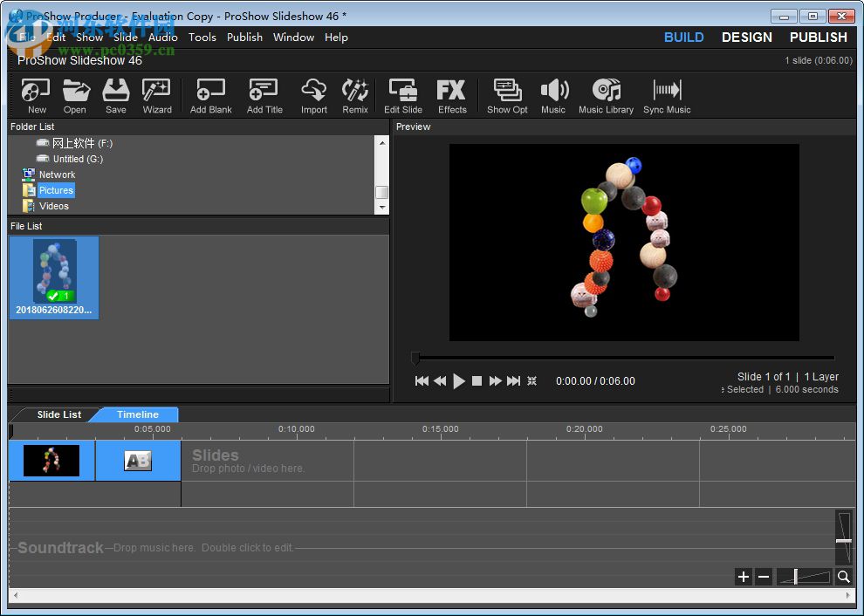
Task: Open the Audio menu
Action: (162, 37)
